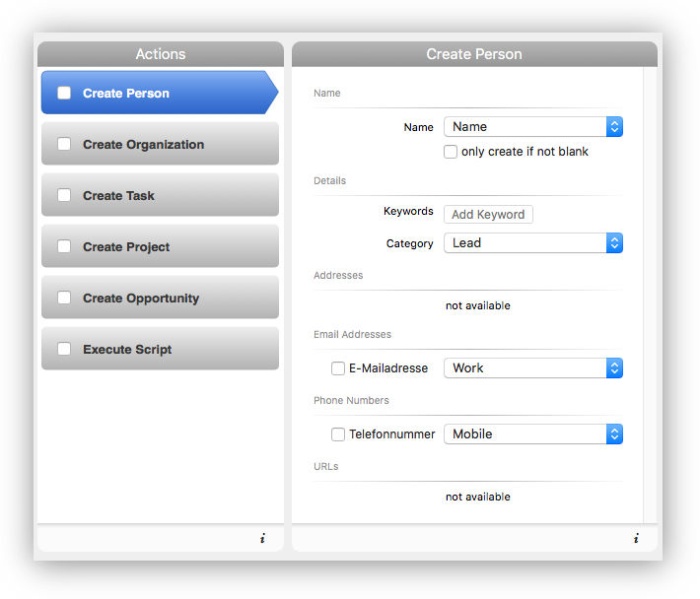
Task: Click the Create Person panel header
Action: (x=474, y=54)
